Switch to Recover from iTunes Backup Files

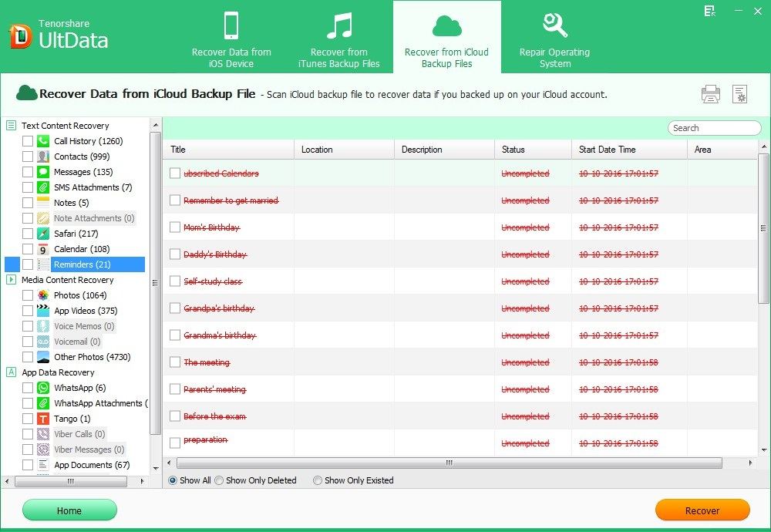tap(339, 37)
